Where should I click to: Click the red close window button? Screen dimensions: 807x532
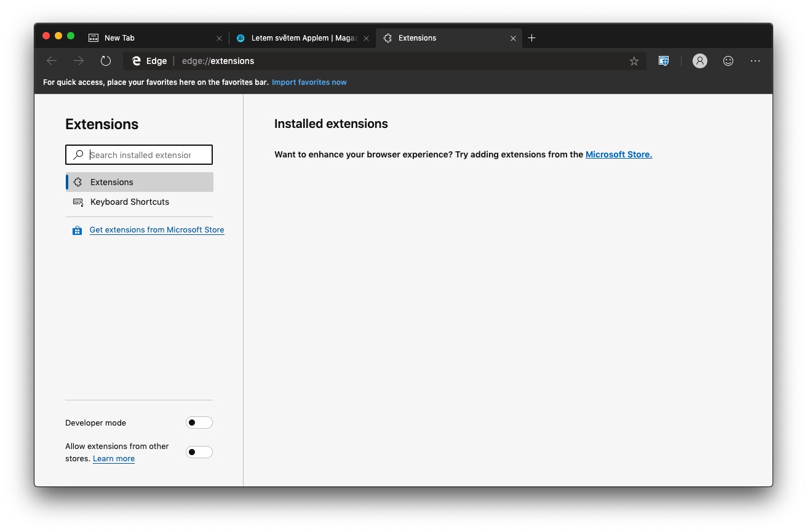(x=46, y=36)
